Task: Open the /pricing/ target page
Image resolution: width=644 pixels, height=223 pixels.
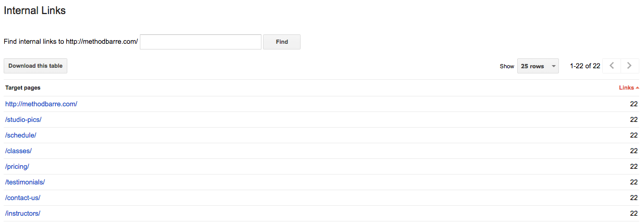Action: [x=17, y=167]
